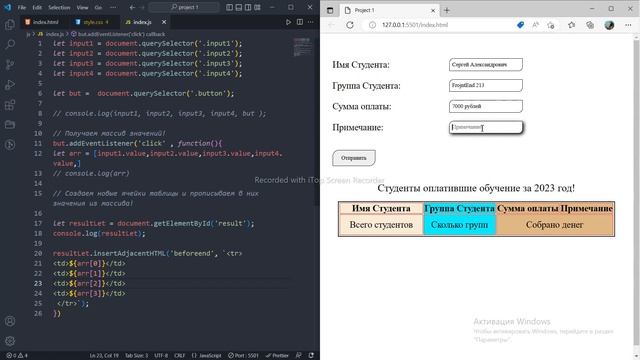Select the UTF-8 encoding indicator
Screen dimensions: 640x360
(x=161, y=356)
